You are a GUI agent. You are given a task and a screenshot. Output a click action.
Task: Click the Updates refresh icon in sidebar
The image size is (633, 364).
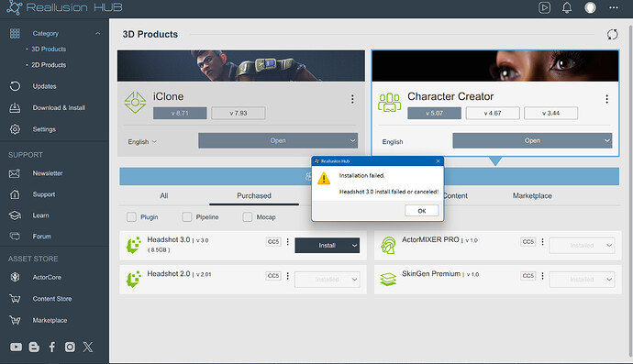[x=15, y=86]
